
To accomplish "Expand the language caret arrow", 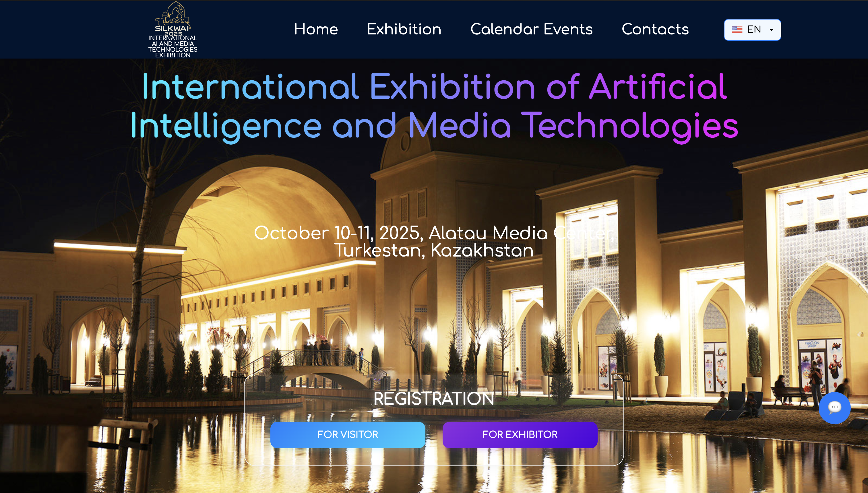I will click(x=772, y=30).
